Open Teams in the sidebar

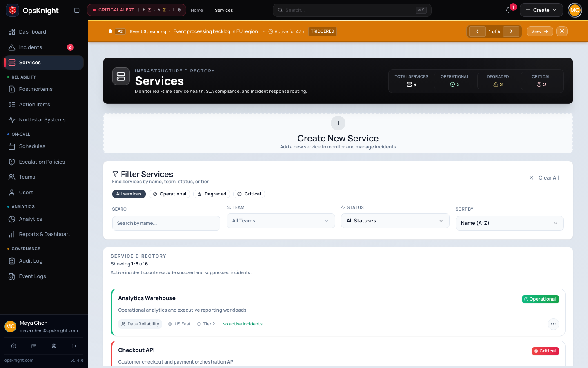pos(44,177)
